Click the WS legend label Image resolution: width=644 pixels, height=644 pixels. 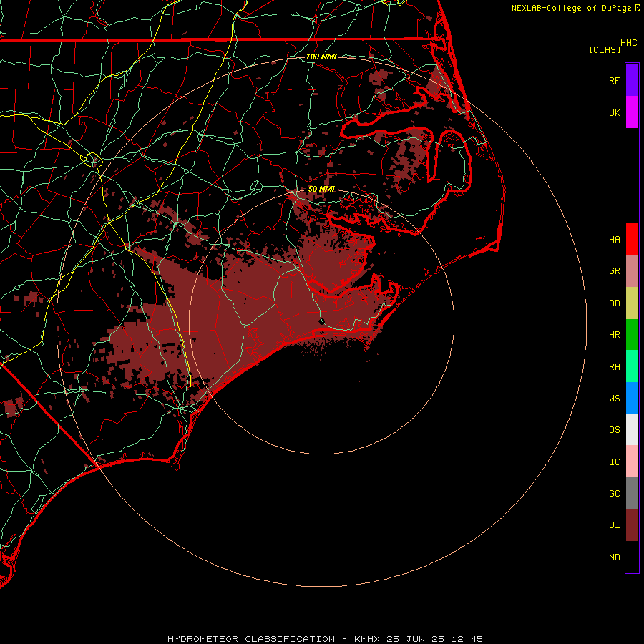(x=614, y=398)
